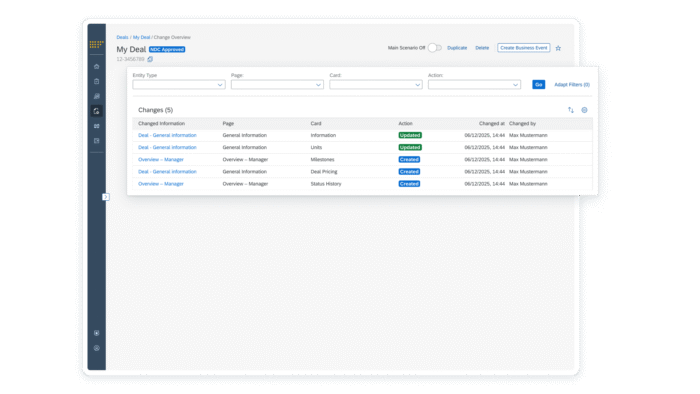
Task: Click the Delete button
Action: pyautogui.click(x=482, y=48)
